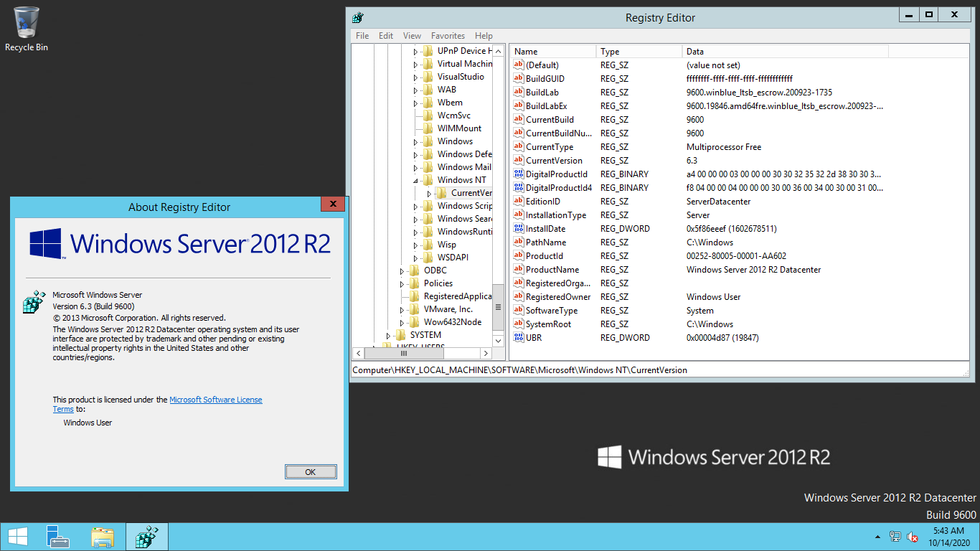Screen dimensions: 980x551
Task: Select the ProductId value name
Action: (x=545, y=255)
